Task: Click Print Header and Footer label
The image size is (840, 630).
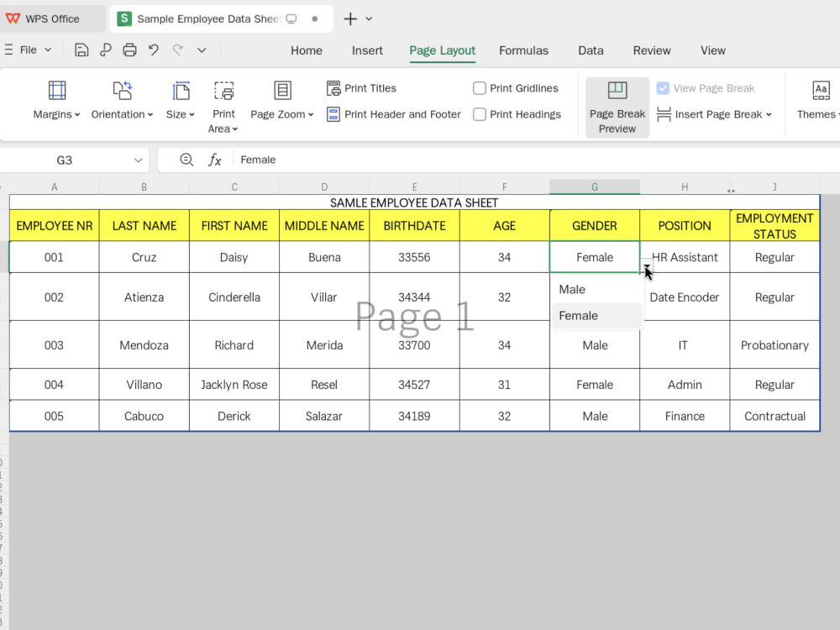Action: pos(402,114)
